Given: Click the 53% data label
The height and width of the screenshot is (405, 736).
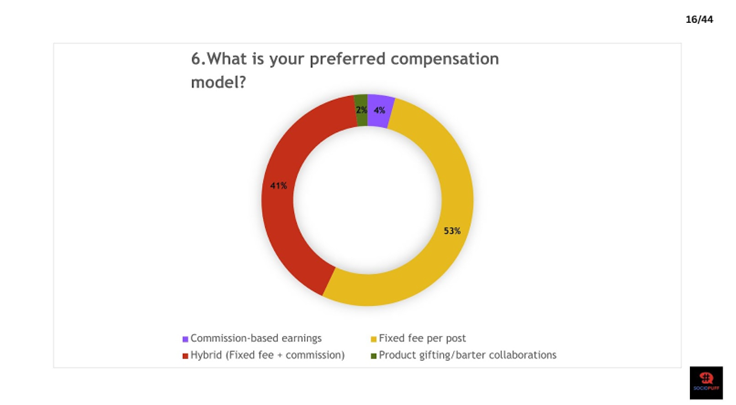Looking at the screenshot, I should point(452,231).
